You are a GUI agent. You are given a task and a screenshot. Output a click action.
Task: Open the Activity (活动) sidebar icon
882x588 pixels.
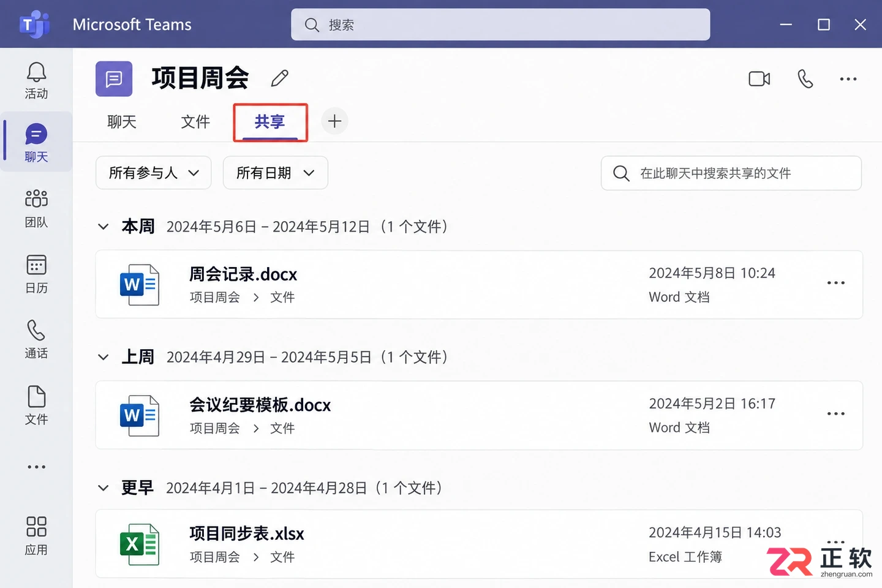[x=36, y=80]
